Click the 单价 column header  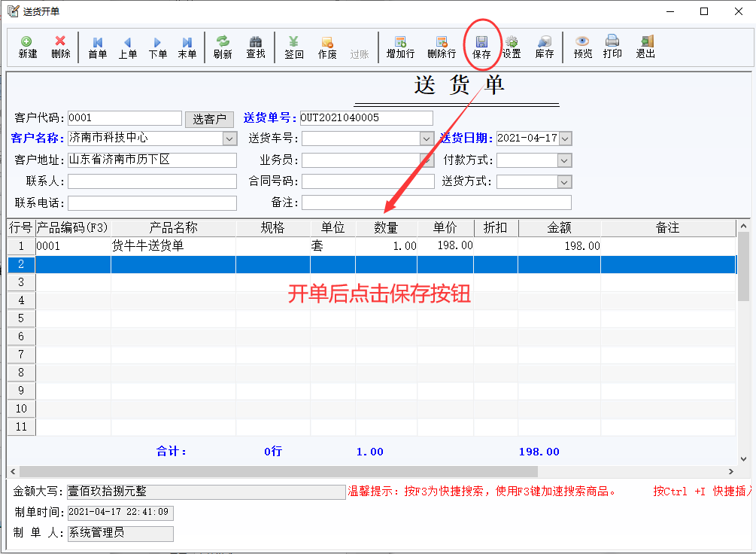click(x=445, y=228)
